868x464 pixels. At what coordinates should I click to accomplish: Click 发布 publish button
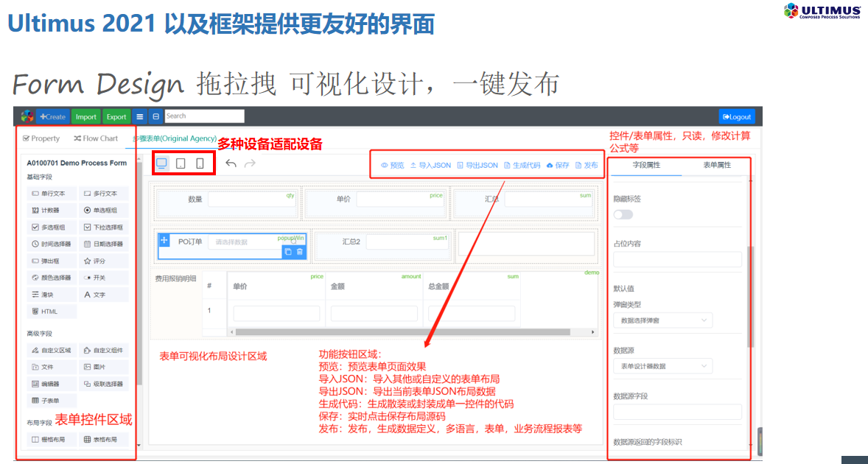click(x=587, y=166)
